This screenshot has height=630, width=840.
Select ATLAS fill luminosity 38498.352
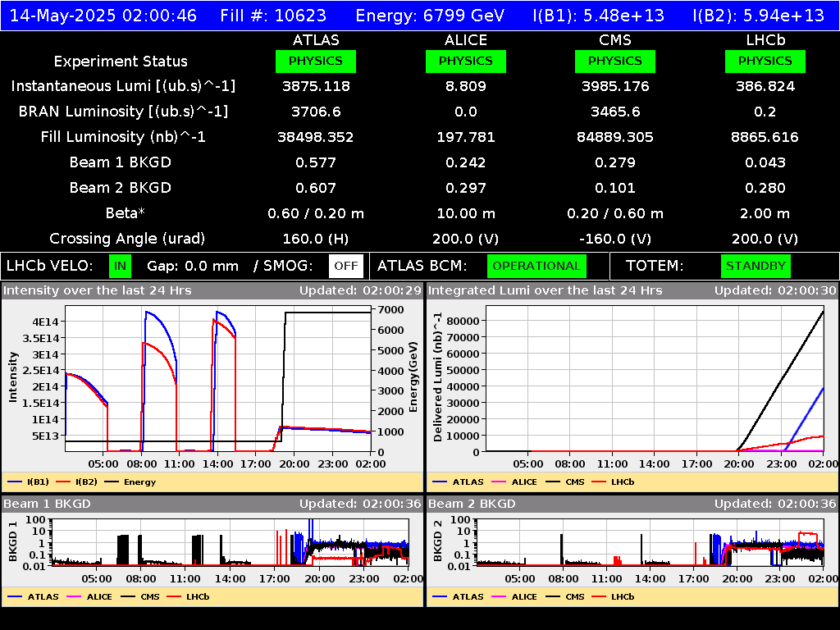point(316,137)
